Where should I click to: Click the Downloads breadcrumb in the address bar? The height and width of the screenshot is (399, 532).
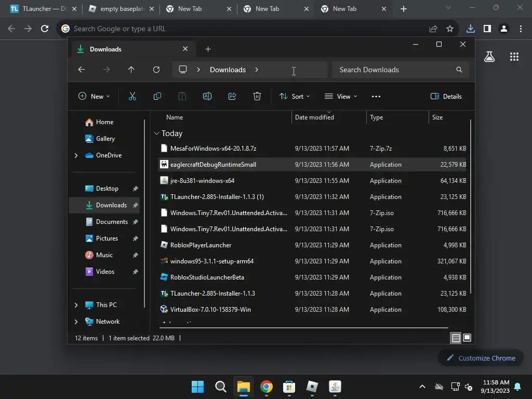[x=228, y=70]
